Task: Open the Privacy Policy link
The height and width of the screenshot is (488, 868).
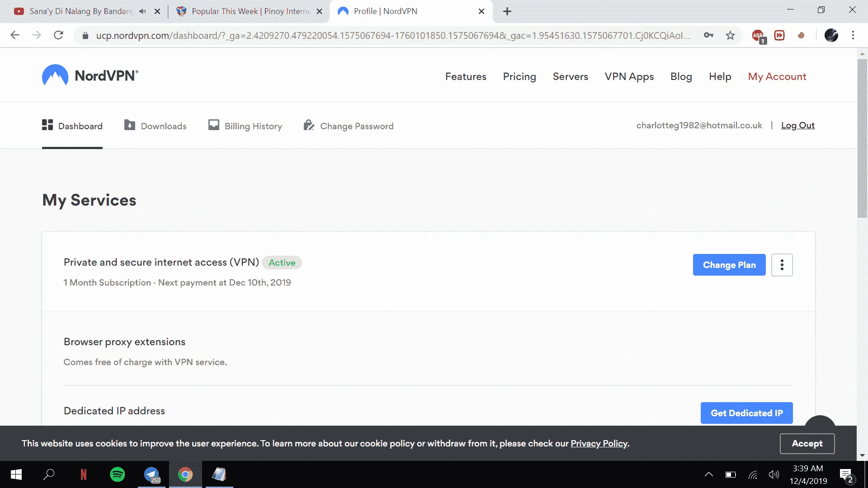Action: (x=599, y=443)
